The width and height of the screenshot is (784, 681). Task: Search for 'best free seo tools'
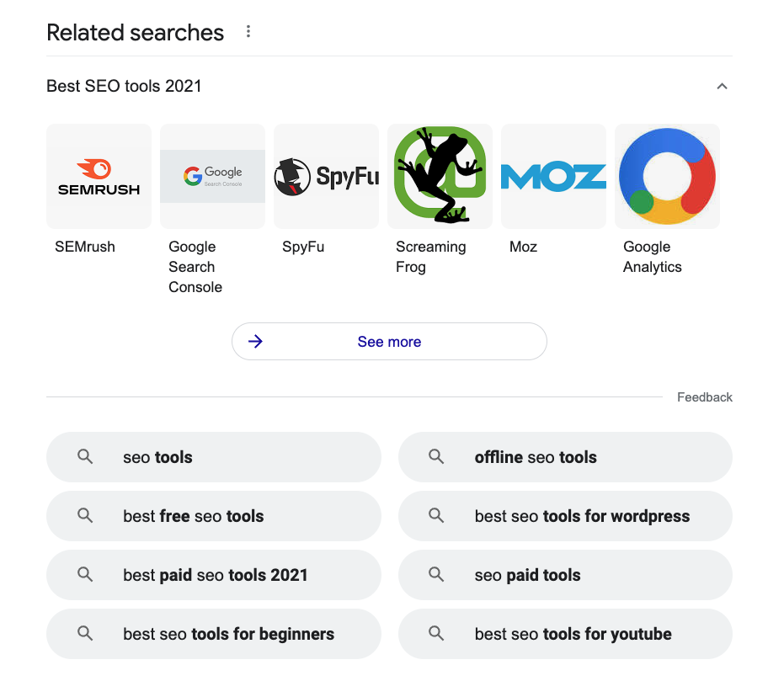pyautogui.click(x=214, y=516)
